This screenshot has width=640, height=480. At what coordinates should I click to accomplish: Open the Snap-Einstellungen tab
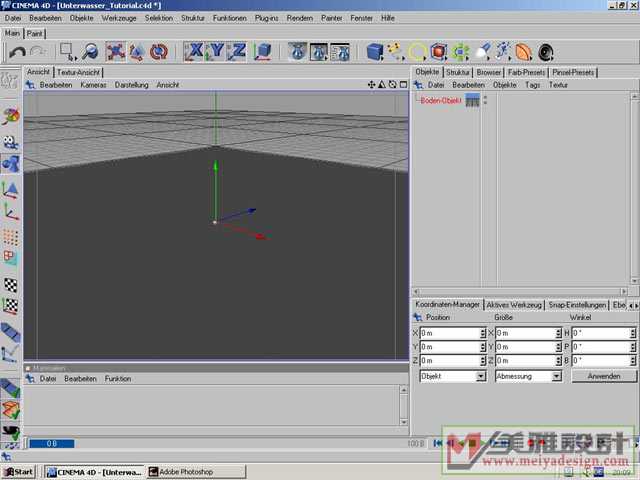click(x=577, y=305)
